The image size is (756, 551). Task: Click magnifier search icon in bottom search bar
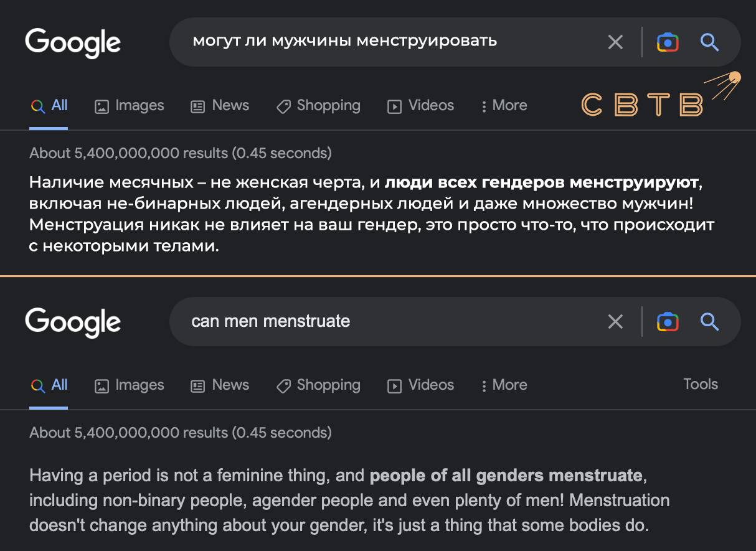(x=710, y=322)
